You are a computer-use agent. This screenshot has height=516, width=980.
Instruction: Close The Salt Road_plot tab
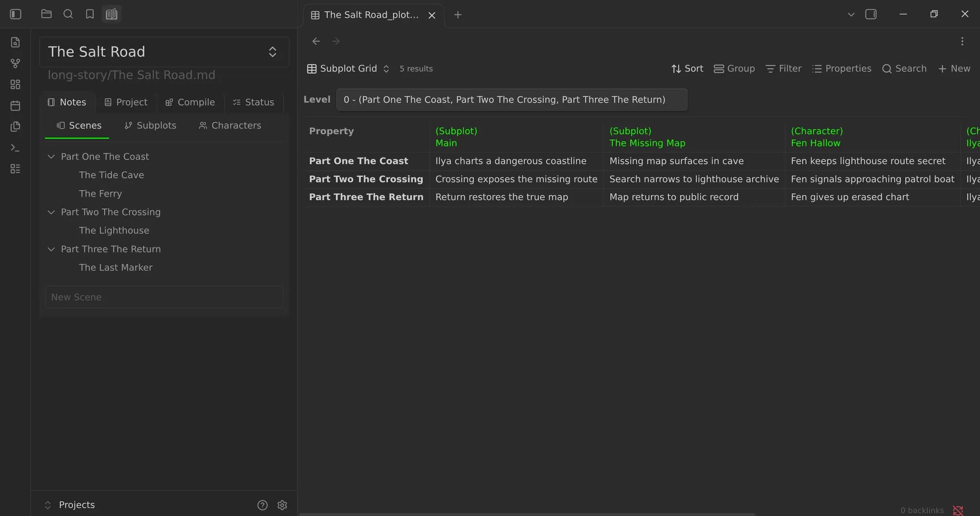click(432, 15)
